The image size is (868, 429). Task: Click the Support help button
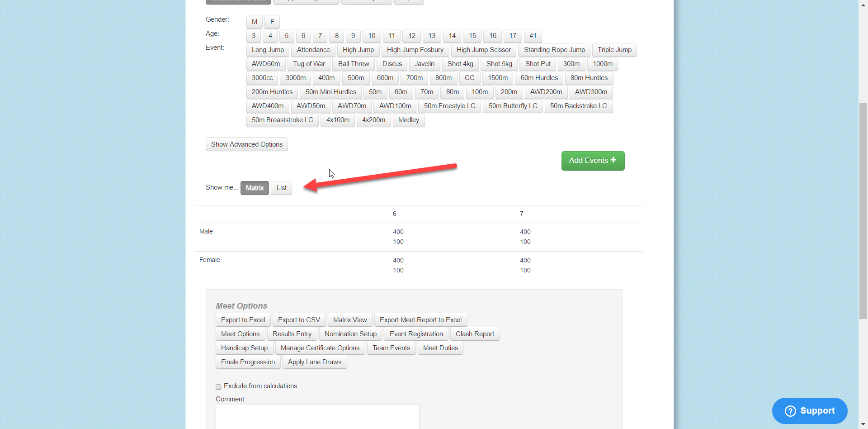coord(810,411)
